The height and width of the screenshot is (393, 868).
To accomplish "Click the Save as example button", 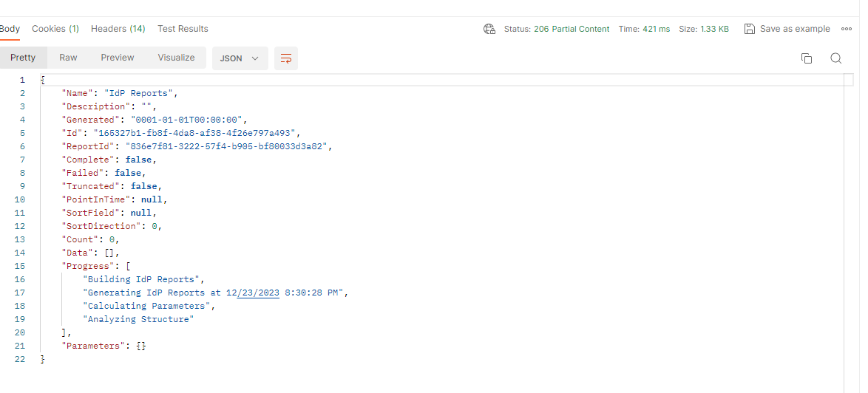I will click(x=795, y=29).
